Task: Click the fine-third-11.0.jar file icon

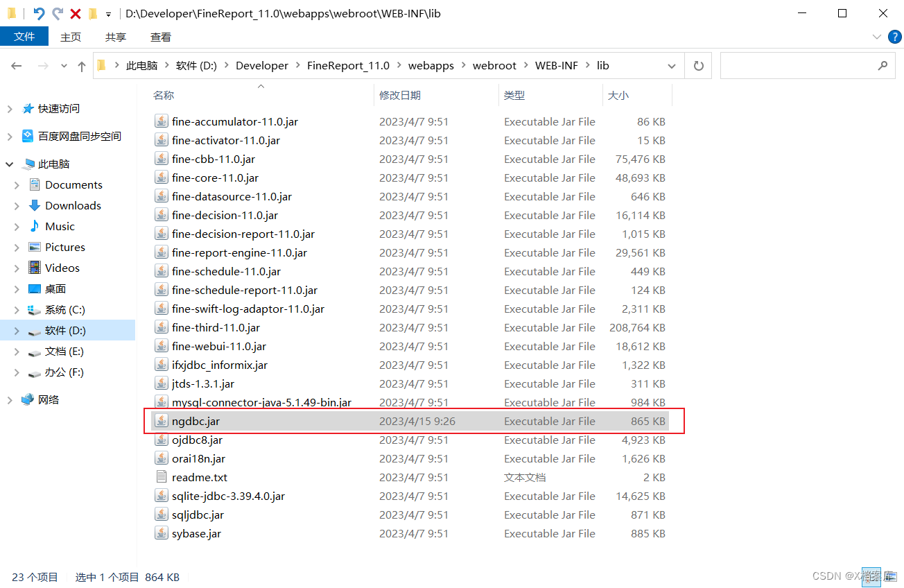Action: click(x=161, y=327)
